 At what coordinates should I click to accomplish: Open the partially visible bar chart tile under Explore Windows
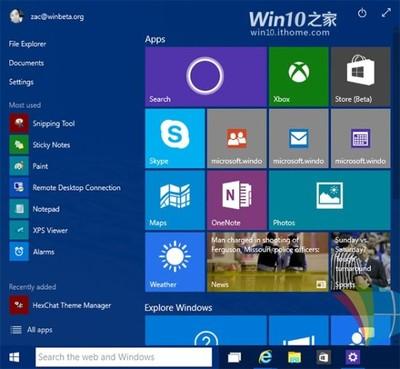[299, 331]
